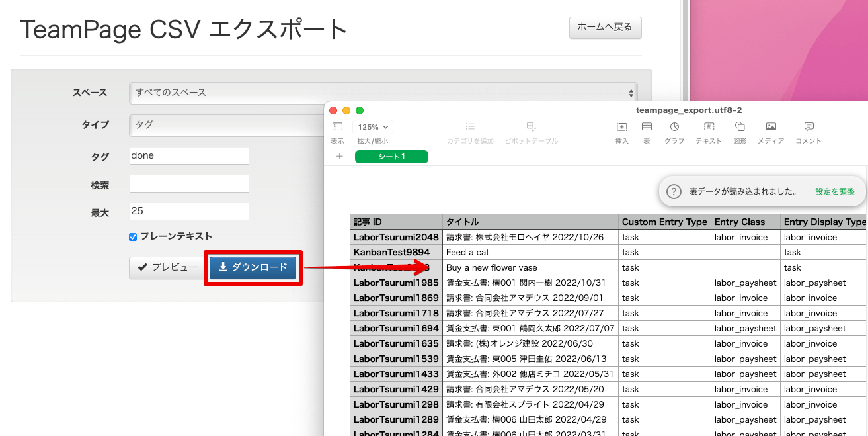Click the Comment (コメント) toolbar icon
Viewport: 868px width, 436px height.
(809, 126)
